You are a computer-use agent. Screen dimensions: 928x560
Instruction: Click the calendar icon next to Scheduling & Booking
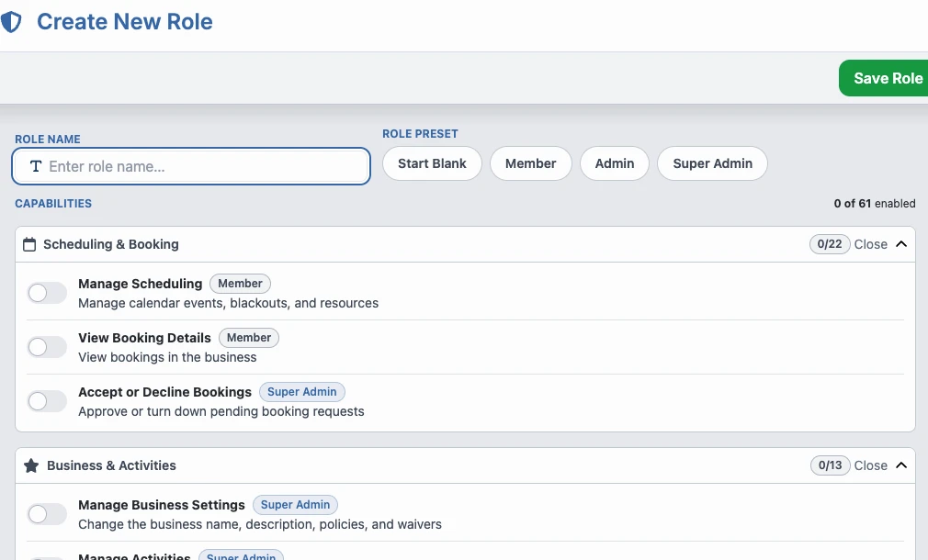[x=29, y=244]
